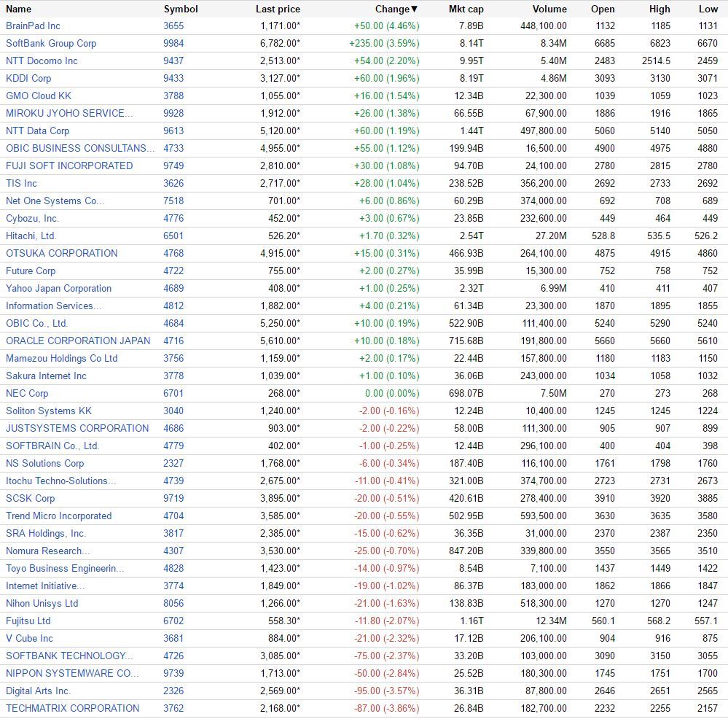Open Soliton Systems KK link

point(49,411)
